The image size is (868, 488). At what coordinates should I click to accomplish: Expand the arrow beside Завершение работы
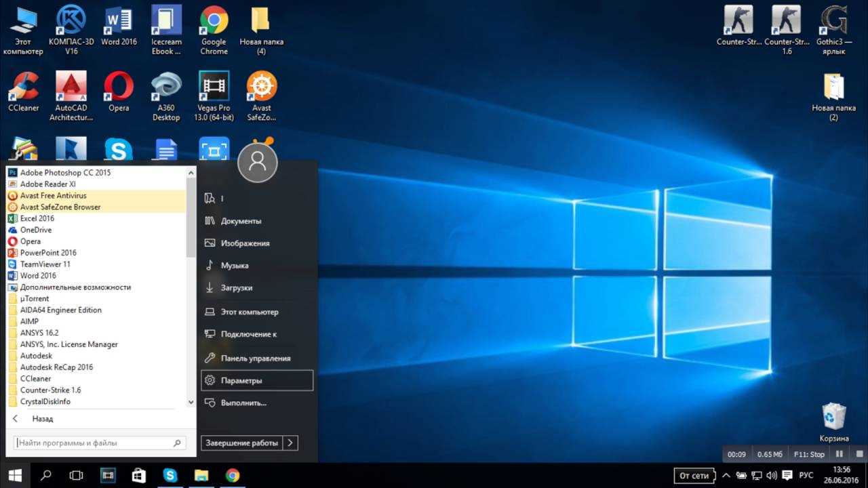[290, 443]
